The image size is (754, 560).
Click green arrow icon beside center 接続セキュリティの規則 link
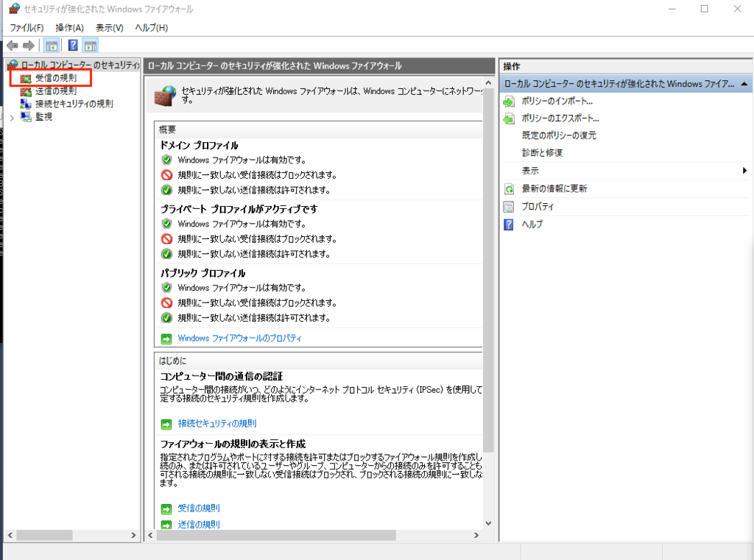(x=166, y=424)
